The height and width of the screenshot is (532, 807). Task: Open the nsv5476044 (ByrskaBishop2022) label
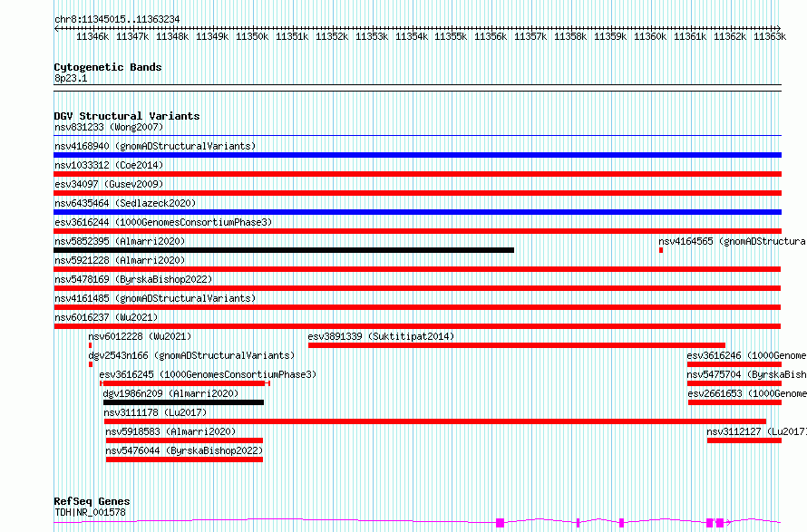184,450
